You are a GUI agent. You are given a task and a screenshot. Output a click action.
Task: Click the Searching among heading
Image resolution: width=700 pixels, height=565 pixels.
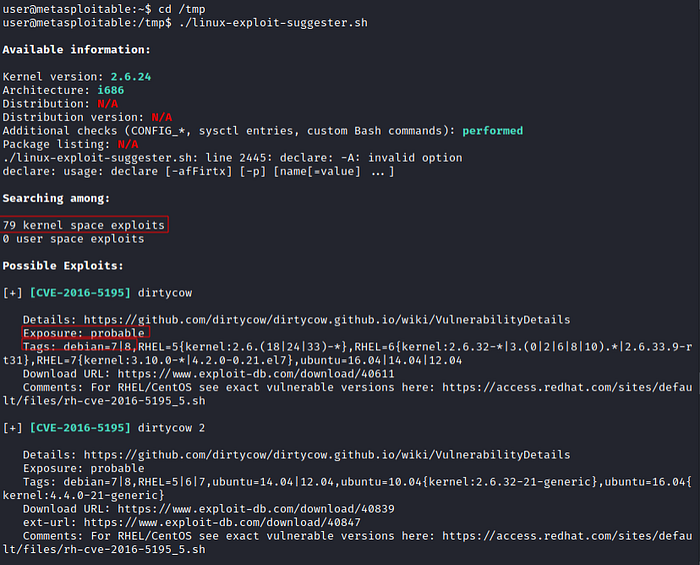tap(56, 198)
